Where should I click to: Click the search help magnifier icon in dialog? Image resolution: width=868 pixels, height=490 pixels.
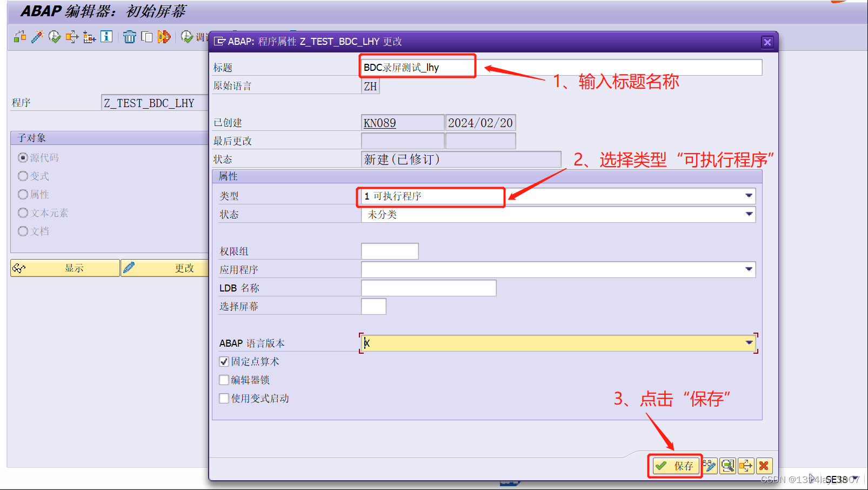coord(727,466)
